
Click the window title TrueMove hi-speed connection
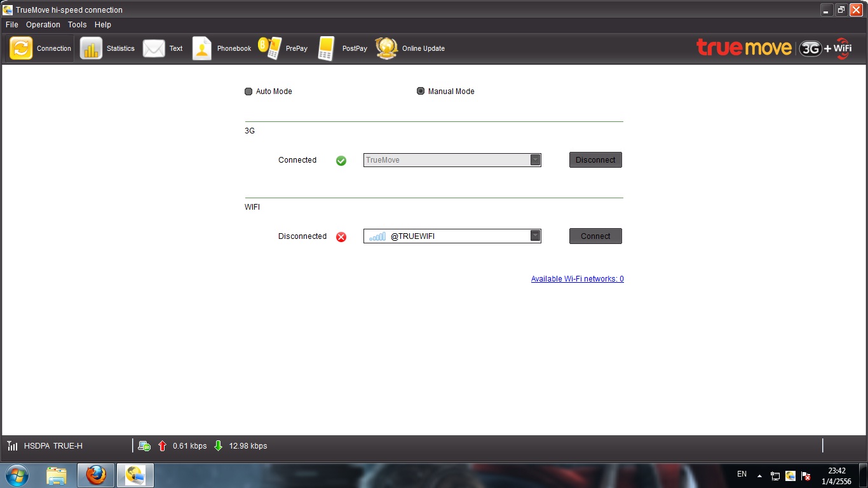[x=69, y=10]
